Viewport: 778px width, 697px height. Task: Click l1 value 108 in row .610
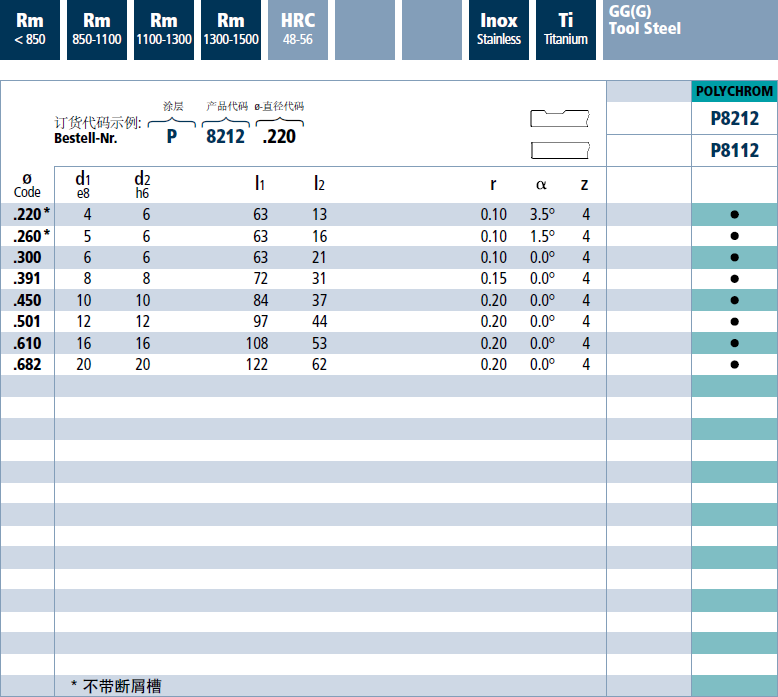click(257, 343)
